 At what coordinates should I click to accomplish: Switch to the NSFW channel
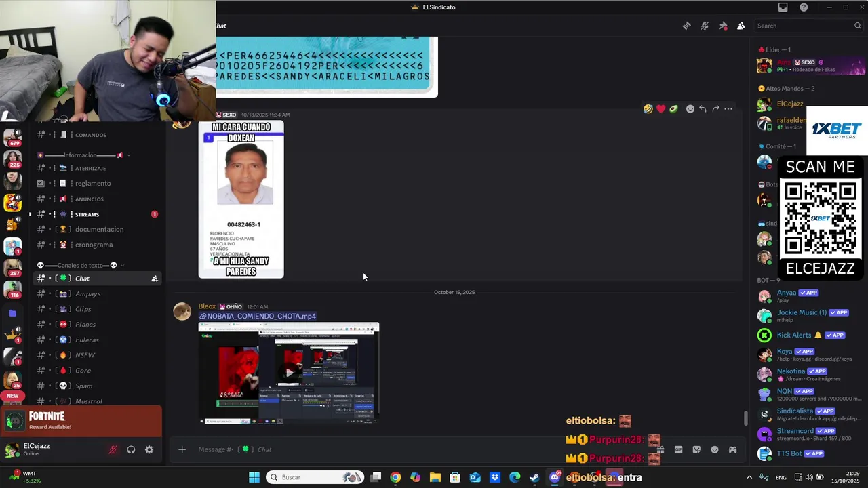tap(98, 355)
